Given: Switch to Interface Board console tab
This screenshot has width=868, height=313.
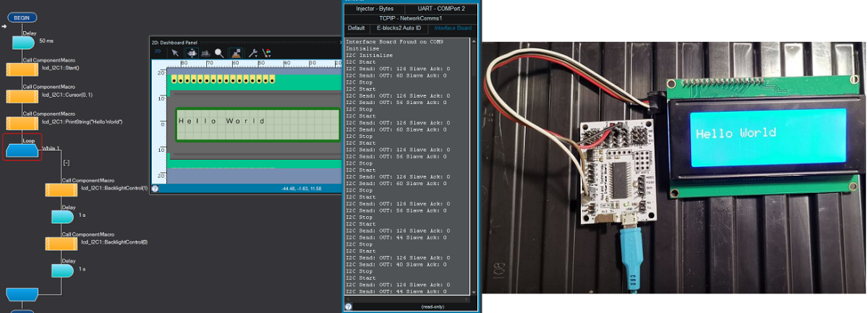Looking at the screenshot, I should [x=453, y=28].
